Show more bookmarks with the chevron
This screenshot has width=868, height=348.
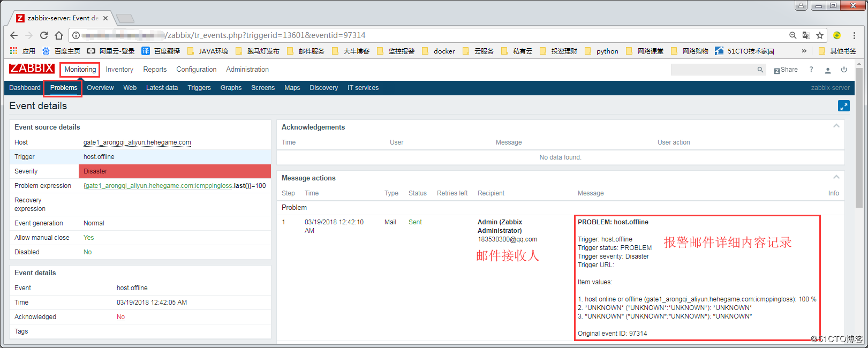[x=804, y=51]
